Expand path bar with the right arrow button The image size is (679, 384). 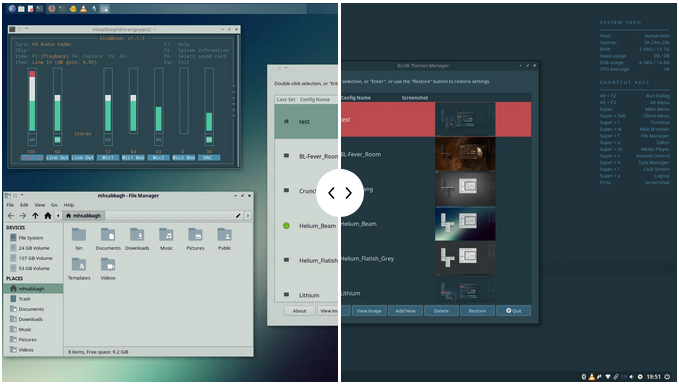pos(248,216)
